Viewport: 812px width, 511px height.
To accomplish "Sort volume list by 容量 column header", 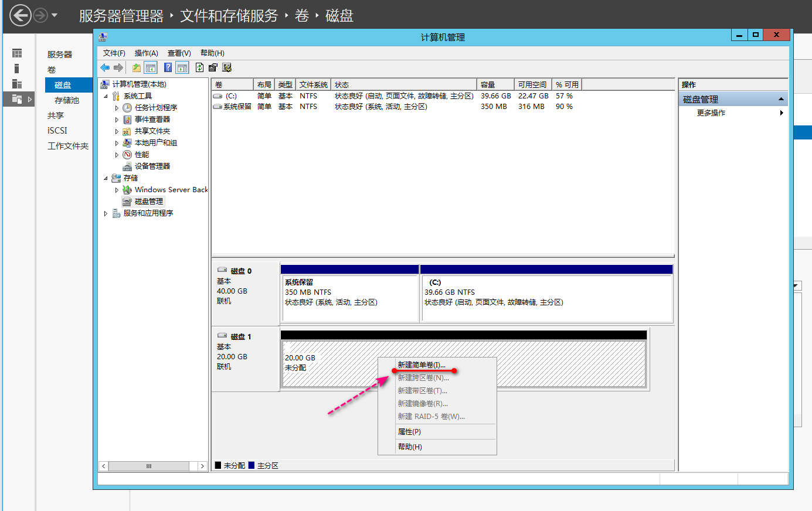I will click(x=496, y=85).
